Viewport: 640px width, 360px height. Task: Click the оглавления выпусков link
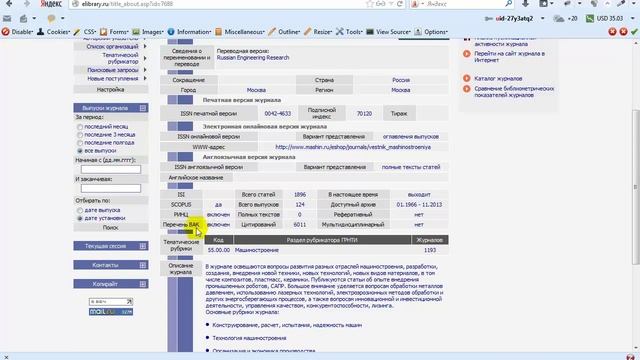411,136
